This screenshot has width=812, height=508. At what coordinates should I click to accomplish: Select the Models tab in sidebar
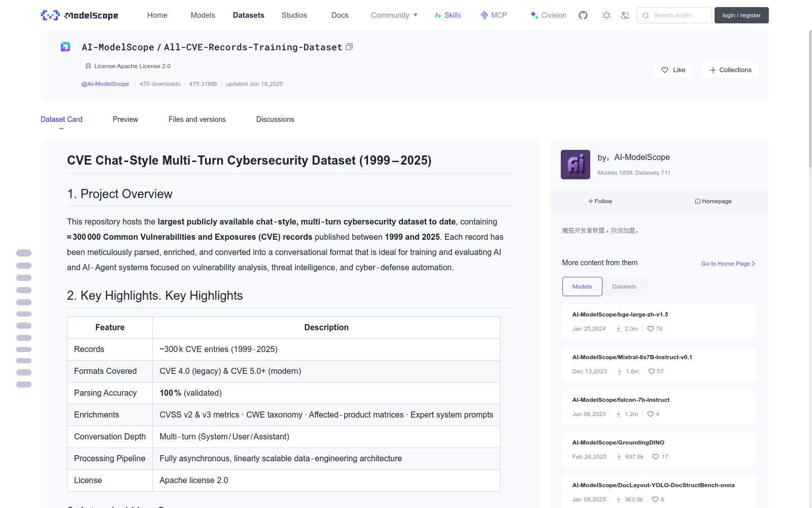[582, 287]
